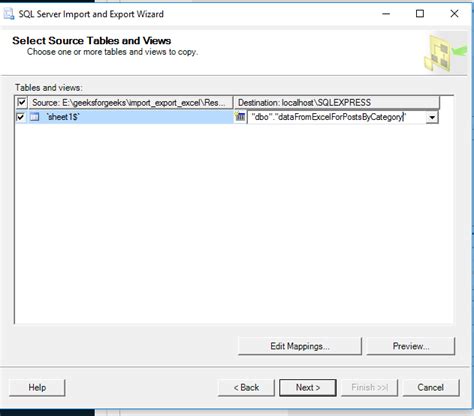Click the Source column header

coord(131,102)
